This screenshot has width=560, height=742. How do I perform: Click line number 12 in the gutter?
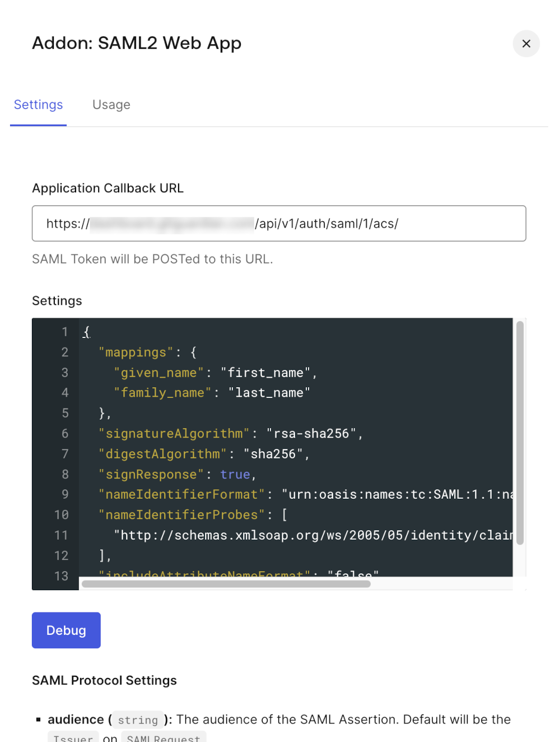62,556
